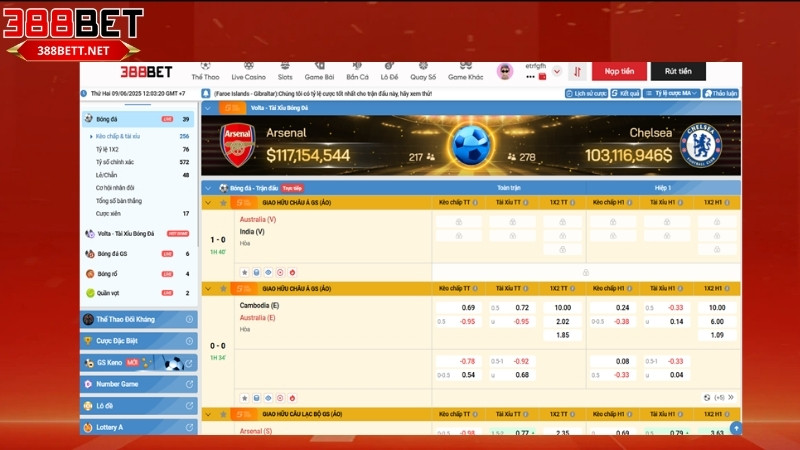Open the Live Casino menu
This screenshot has width=800, height=450.
248,71
